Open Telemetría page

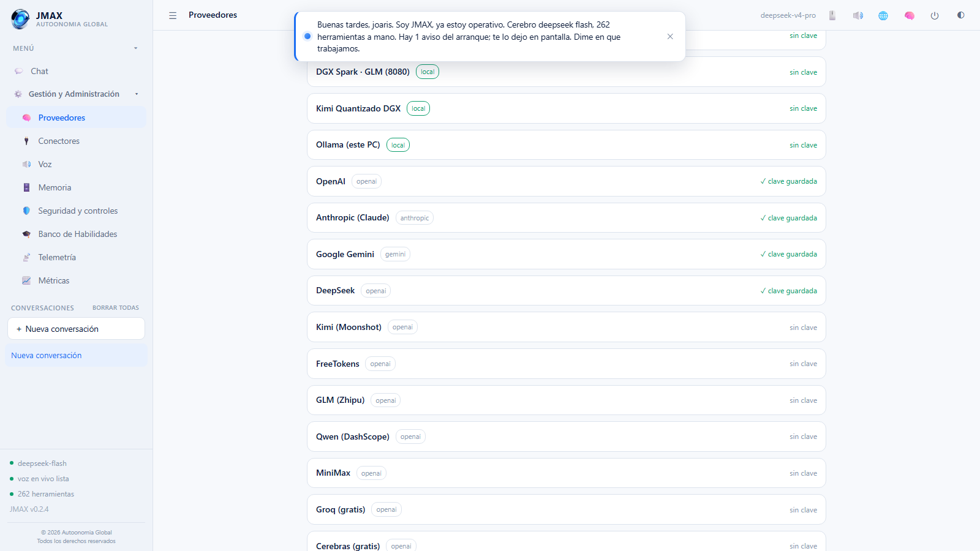[77, 257]
